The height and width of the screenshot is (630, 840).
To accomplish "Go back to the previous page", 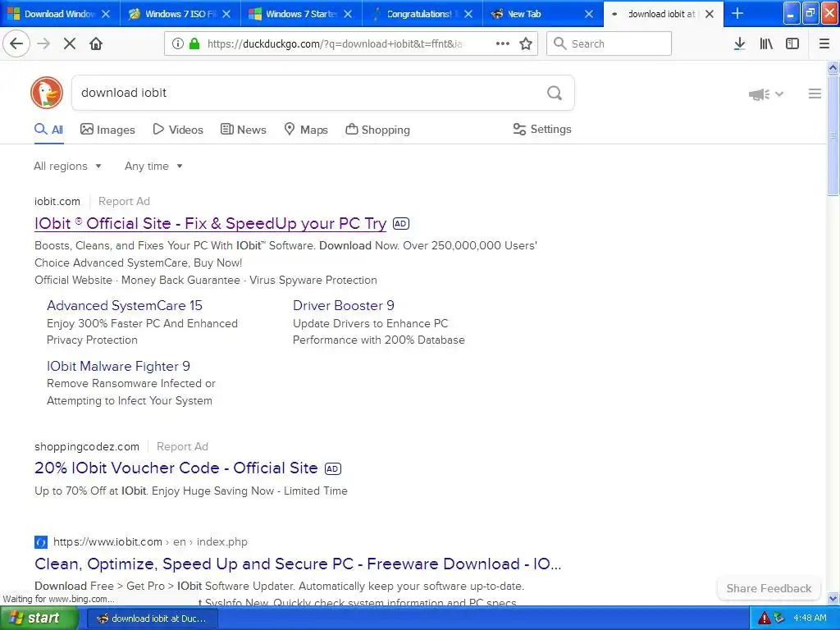I will tap(16, 43).
